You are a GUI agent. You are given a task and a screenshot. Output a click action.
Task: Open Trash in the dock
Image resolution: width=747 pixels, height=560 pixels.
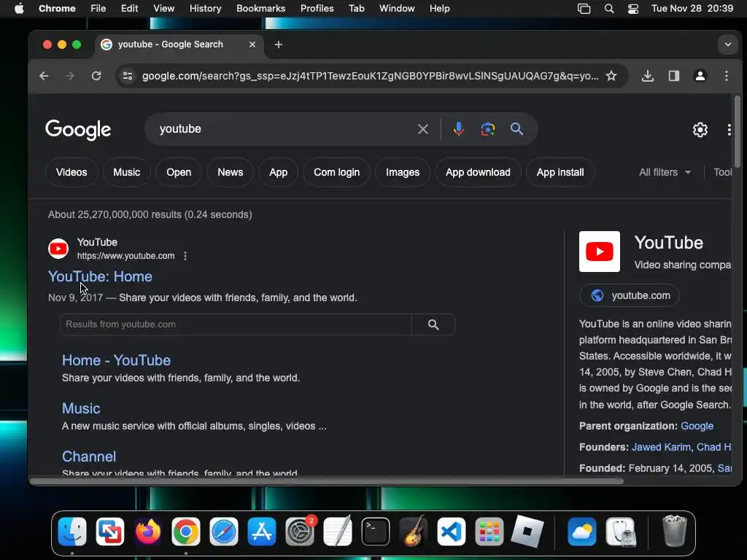click(675, 531)
